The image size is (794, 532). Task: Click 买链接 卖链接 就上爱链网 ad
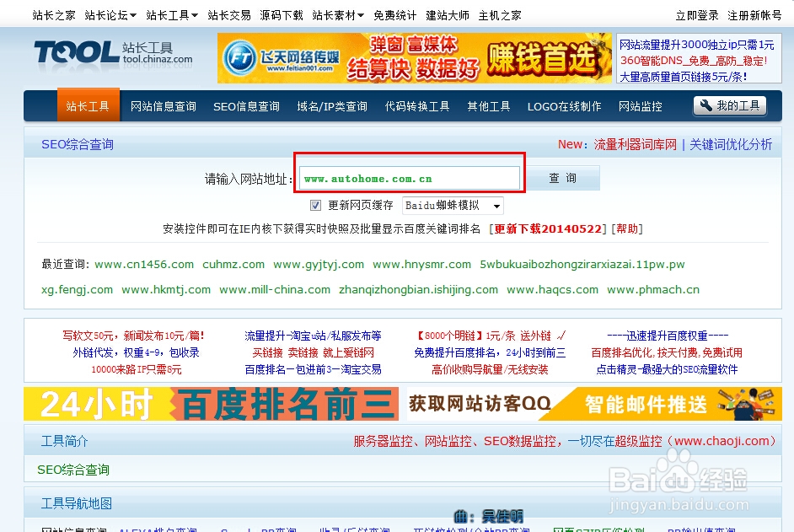tap(313, 352)
